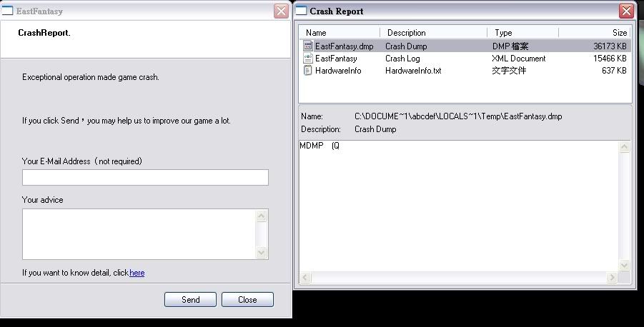
Task: Sort file list by Type column
Action: pyautogui.click(x=522, y=33)
